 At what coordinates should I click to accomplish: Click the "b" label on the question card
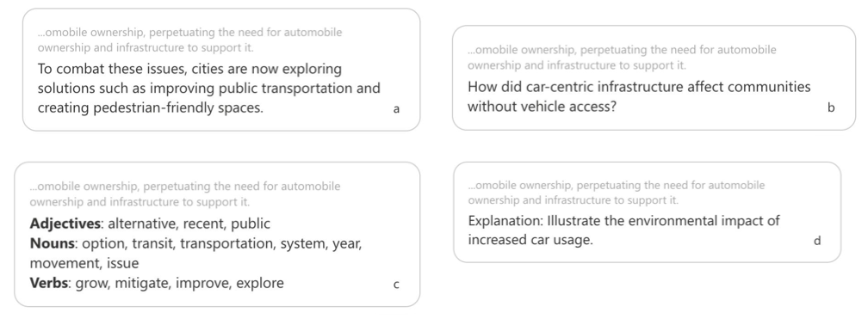pos(831,107)
